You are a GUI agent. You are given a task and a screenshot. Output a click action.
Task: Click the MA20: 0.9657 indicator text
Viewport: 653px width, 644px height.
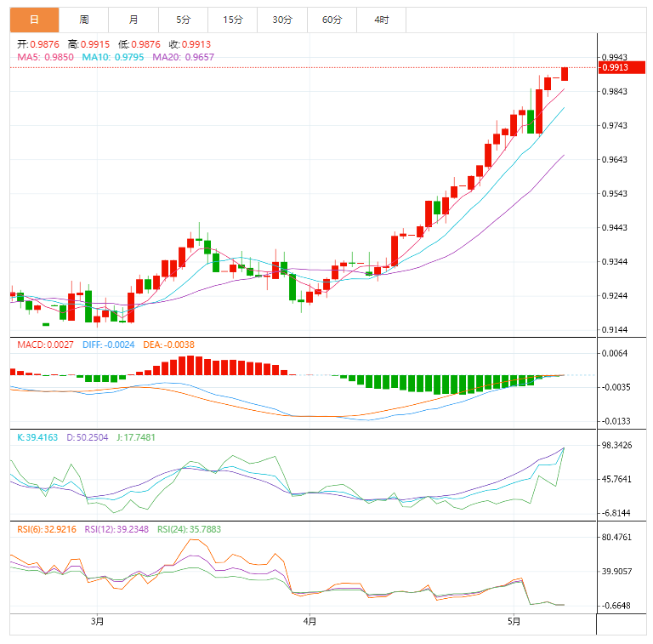(x=184, y=57)
